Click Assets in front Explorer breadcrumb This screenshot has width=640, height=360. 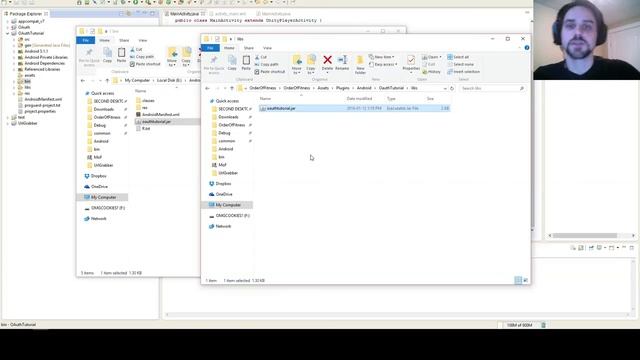pyautogui.click(x=323, y=88)
